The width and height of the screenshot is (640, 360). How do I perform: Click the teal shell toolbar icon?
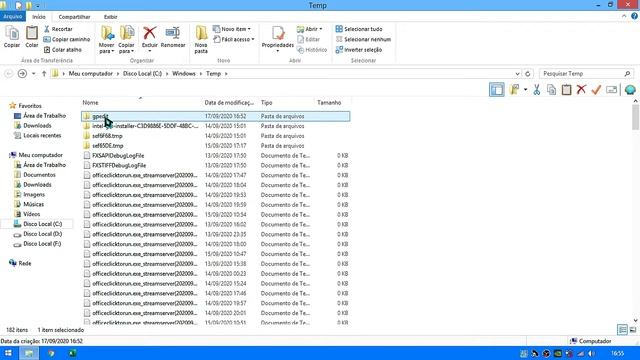point(630,89)
